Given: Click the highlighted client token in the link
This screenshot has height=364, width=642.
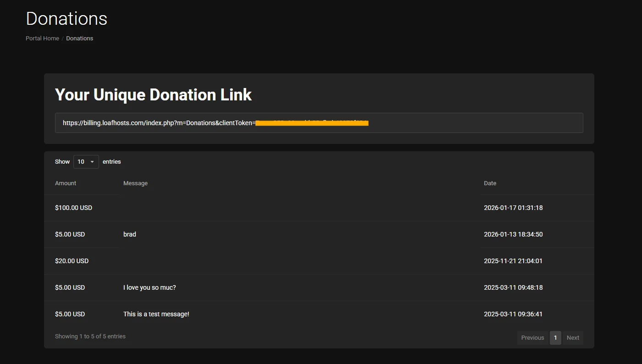Looking at the screenshot, I should [x=312, y=122].
